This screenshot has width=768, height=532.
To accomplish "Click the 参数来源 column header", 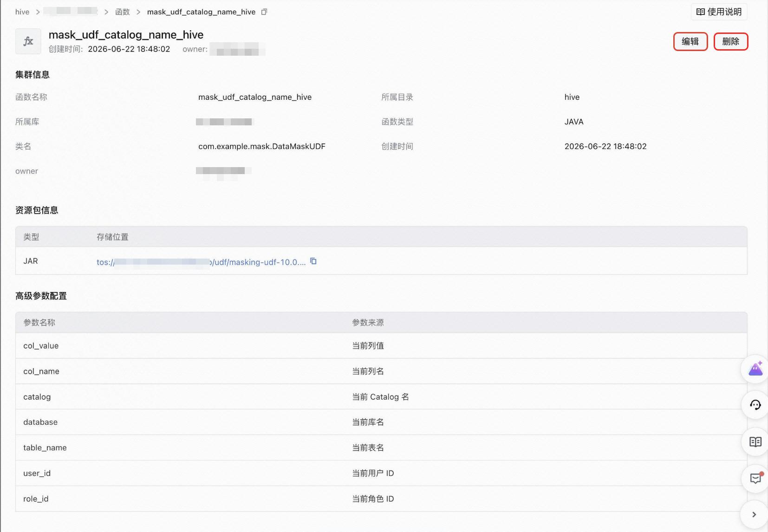I will tap(368, 323).
